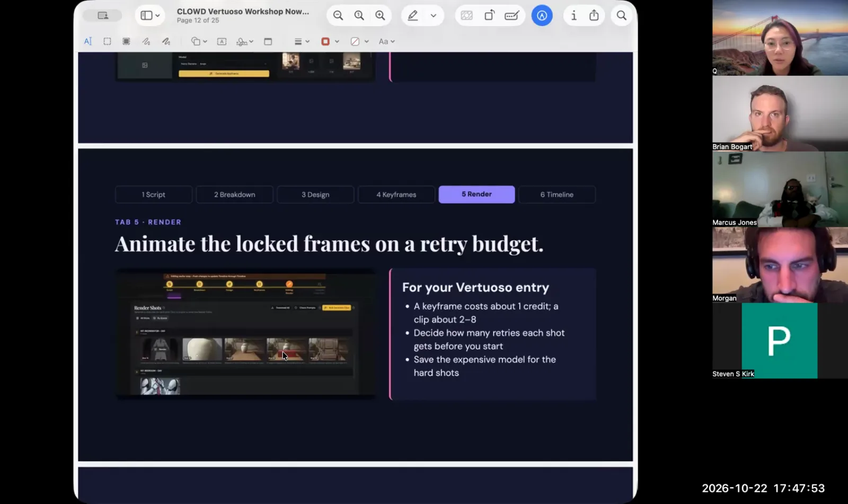Image resolution: width=848 pixels, height=504 pixels.
Task: Click the Marcus Jones video tile
Action: click(x=780, y=189)
